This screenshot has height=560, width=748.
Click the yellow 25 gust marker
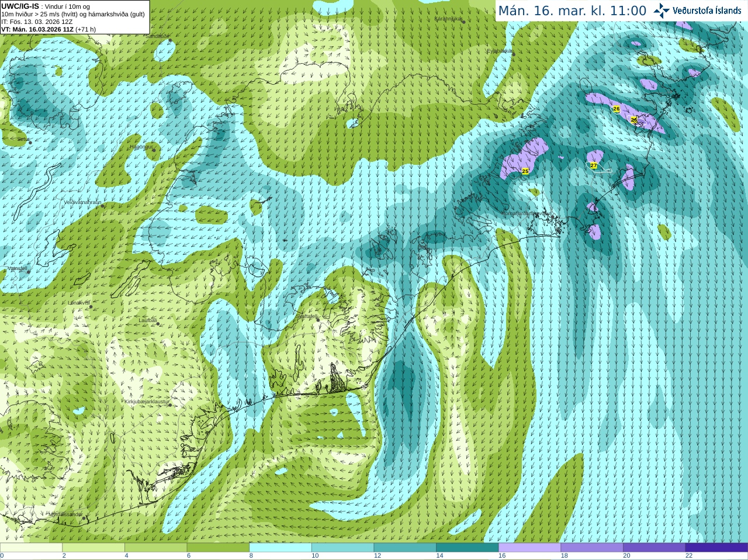tap(525, 171)
